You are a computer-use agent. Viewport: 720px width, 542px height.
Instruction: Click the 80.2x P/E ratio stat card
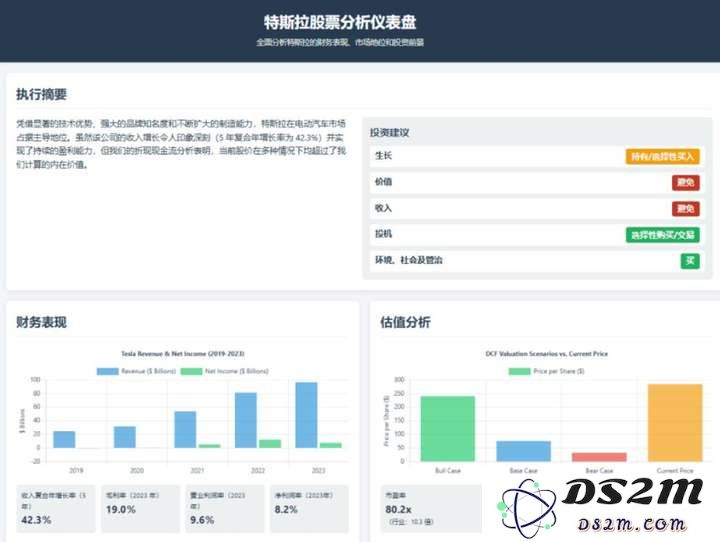pos(431,509)
